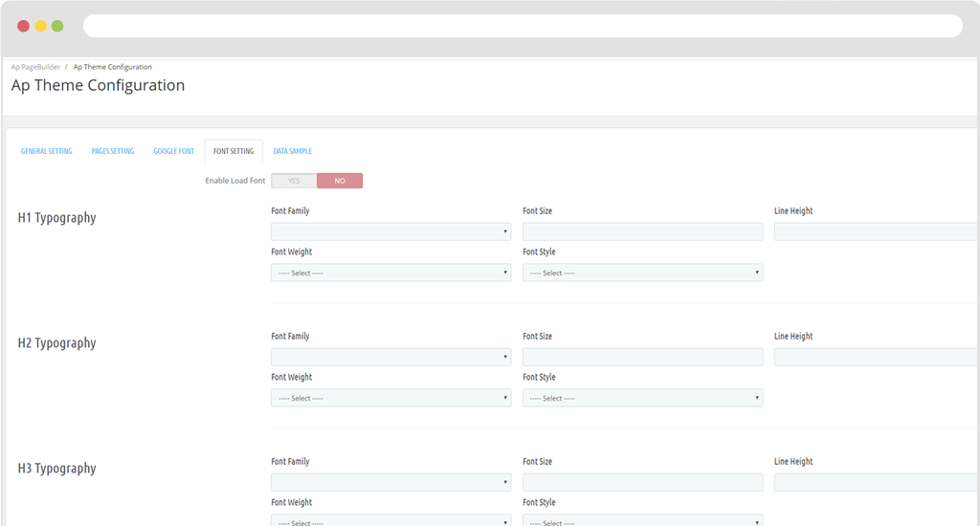Image resolution: width=980 pixels, height=526 pixels.
Task: Set Enable Load Font to YES
Action: pos(294,181)
